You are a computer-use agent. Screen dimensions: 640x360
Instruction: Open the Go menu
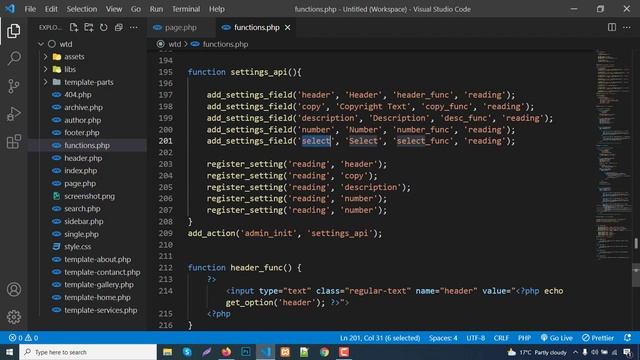coord(136,9)
